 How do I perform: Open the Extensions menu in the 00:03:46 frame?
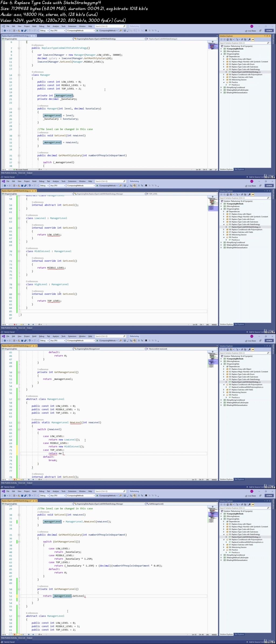[72, 181]
